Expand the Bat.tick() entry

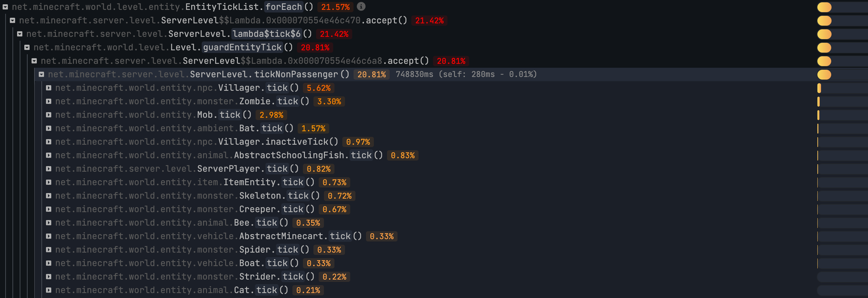click(x=49, y=129)
